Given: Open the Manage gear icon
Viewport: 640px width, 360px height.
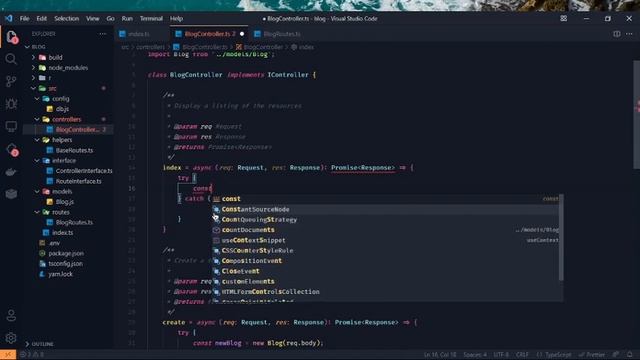Looking at the screenshot, I should [x=11, y=338].
